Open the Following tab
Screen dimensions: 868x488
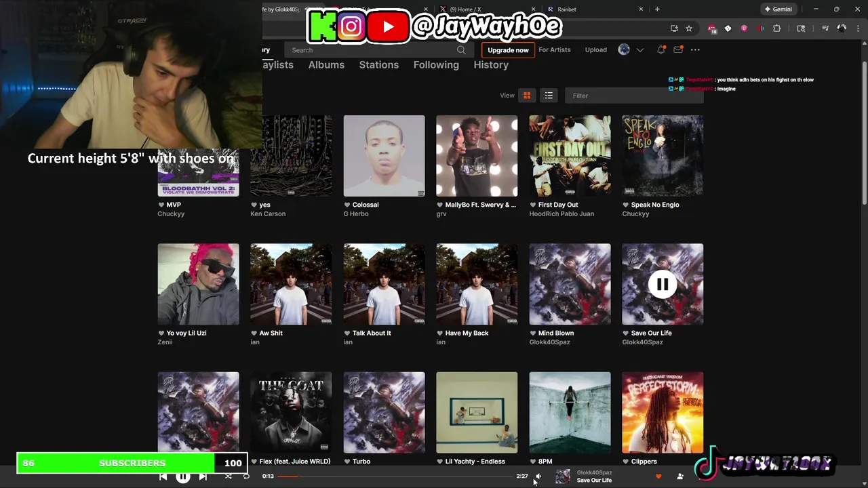[436, 65]
